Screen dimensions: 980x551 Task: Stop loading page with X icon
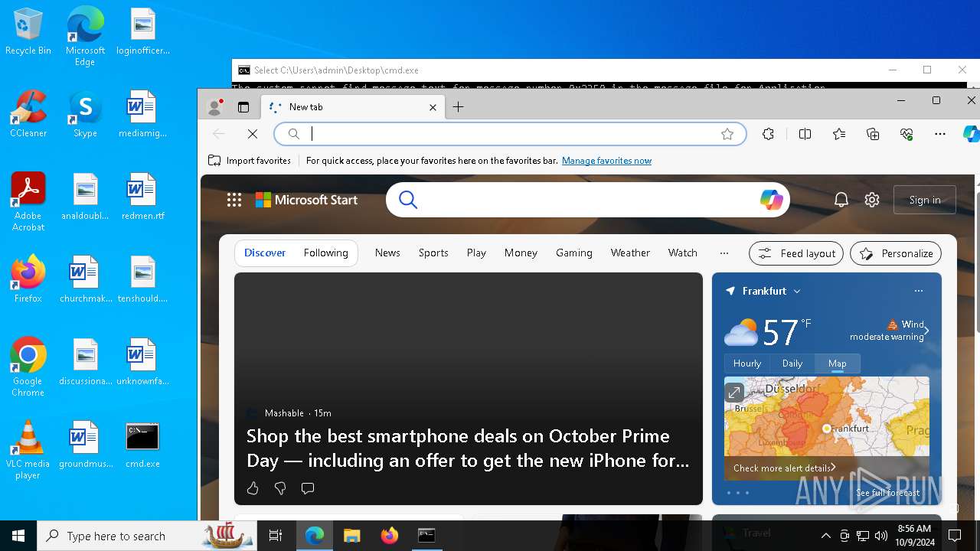(253, 134)
